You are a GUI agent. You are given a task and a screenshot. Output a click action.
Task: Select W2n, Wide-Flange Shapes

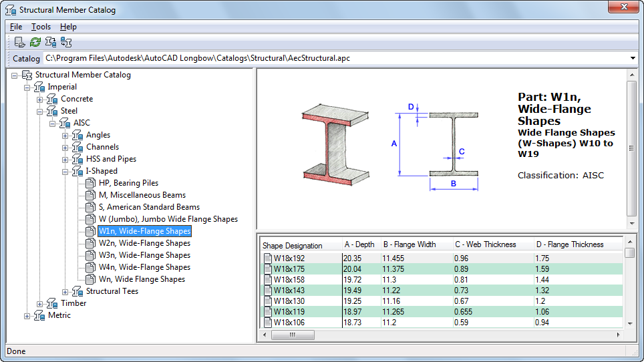point(144,243)
